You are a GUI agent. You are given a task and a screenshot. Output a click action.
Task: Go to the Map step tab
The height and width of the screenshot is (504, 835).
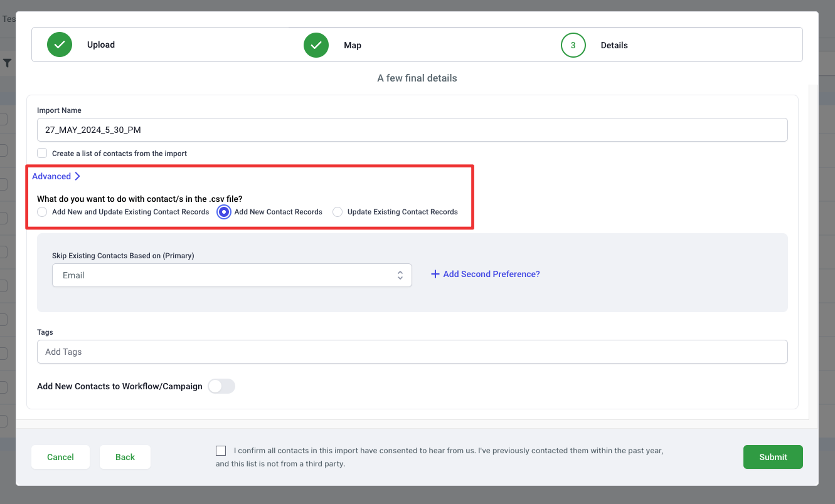pos(352,45)
